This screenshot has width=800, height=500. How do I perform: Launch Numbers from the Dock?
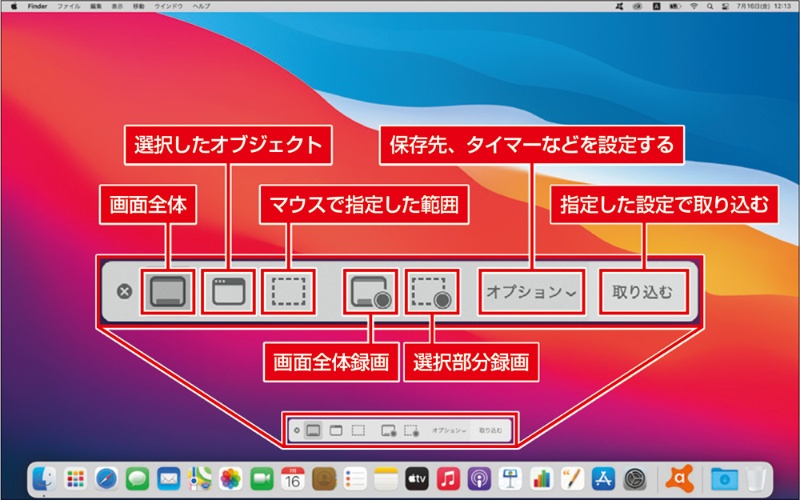tap(542, 479)
